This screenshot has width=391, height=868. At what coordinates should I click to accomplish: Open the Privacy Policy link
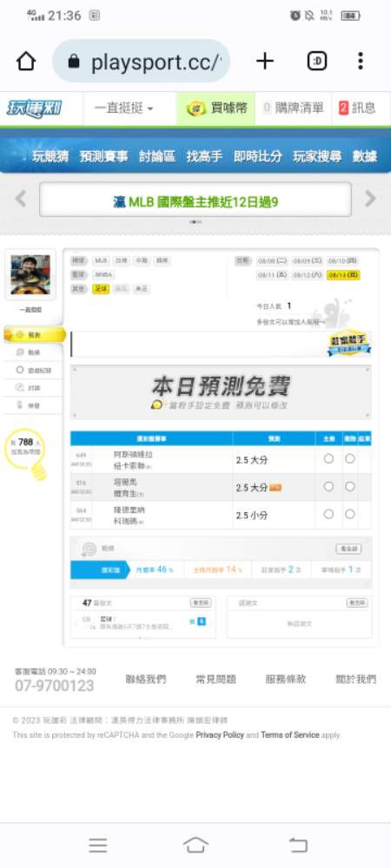click(x=220, y=735)
